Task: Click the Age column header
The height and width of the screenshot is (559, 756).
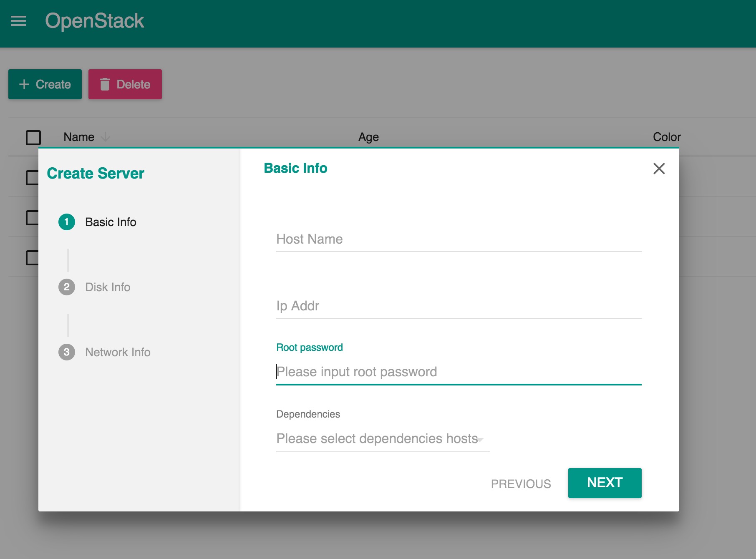Action: pos(368,137)
